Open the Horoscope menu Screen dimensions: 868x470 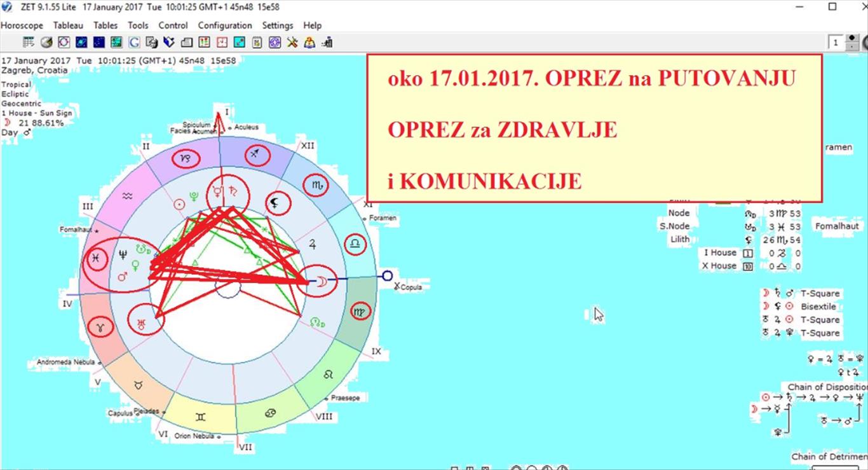pyautogui.click(x=22, y=25)
